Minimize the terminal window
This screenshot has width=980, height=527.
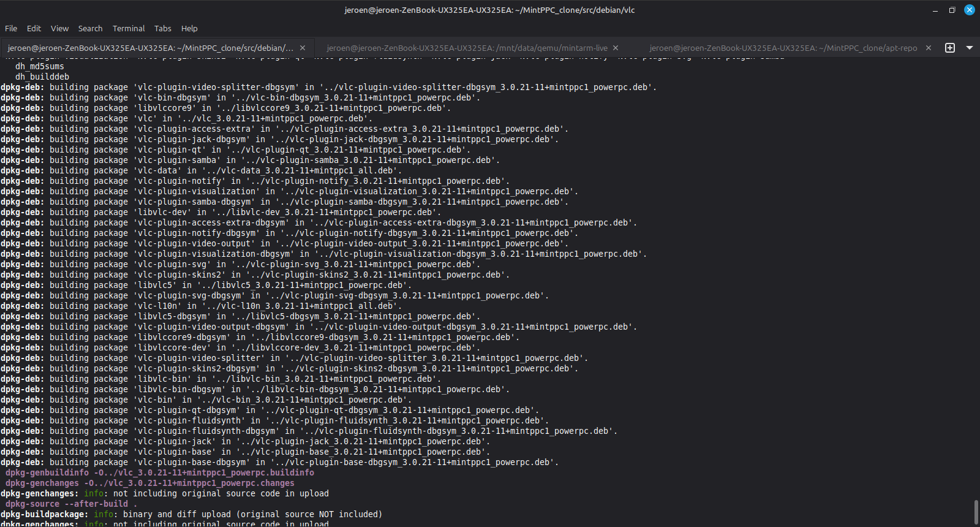click(935, 10)
